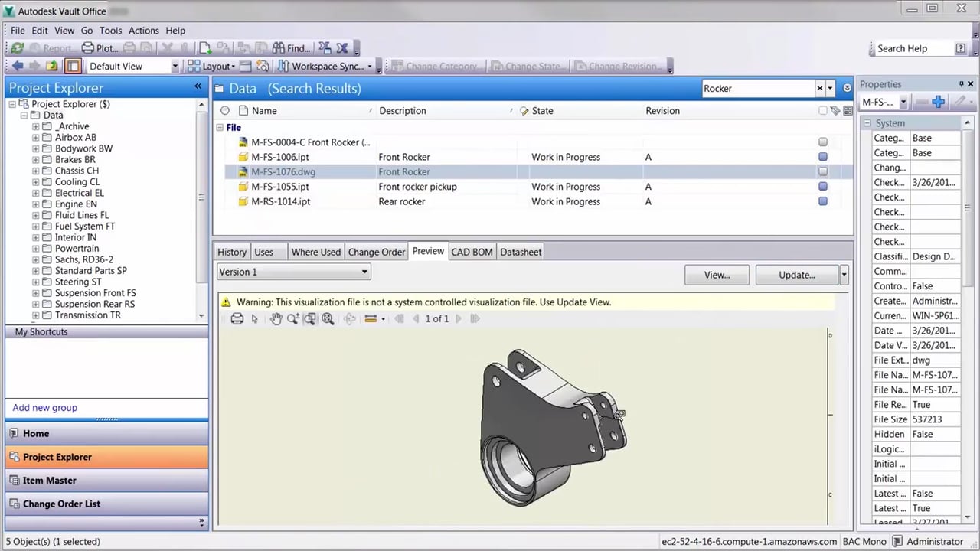Open the M-FS file dropdown in Properties
The image size is (980, 551).
pyautogui.click(x=903, y=102)
